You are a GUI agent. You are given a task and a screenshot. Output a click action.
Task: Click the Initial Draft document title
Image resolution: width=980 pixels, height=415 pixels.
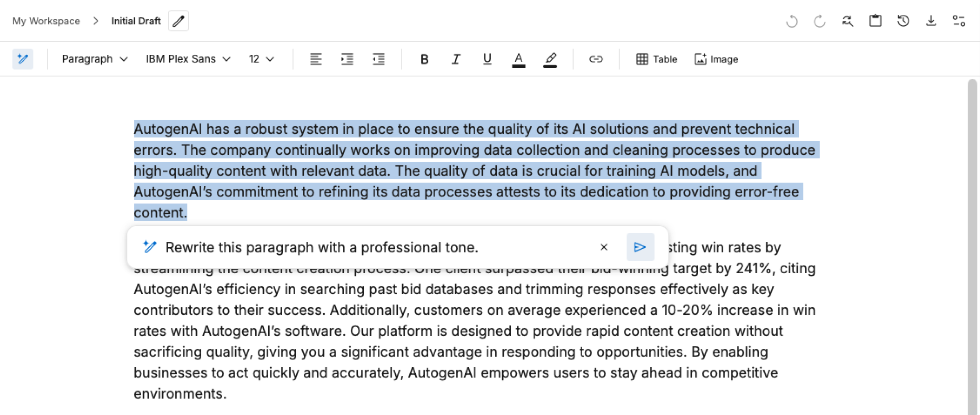(x=136, y=21)
